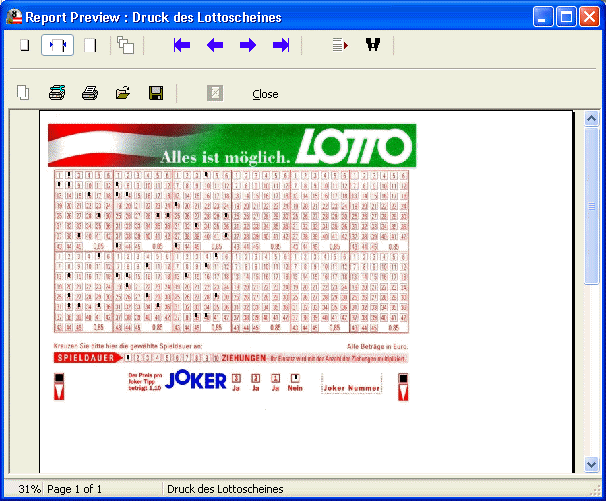Click the Joker Nummer field box

click(x=351, y=383)
